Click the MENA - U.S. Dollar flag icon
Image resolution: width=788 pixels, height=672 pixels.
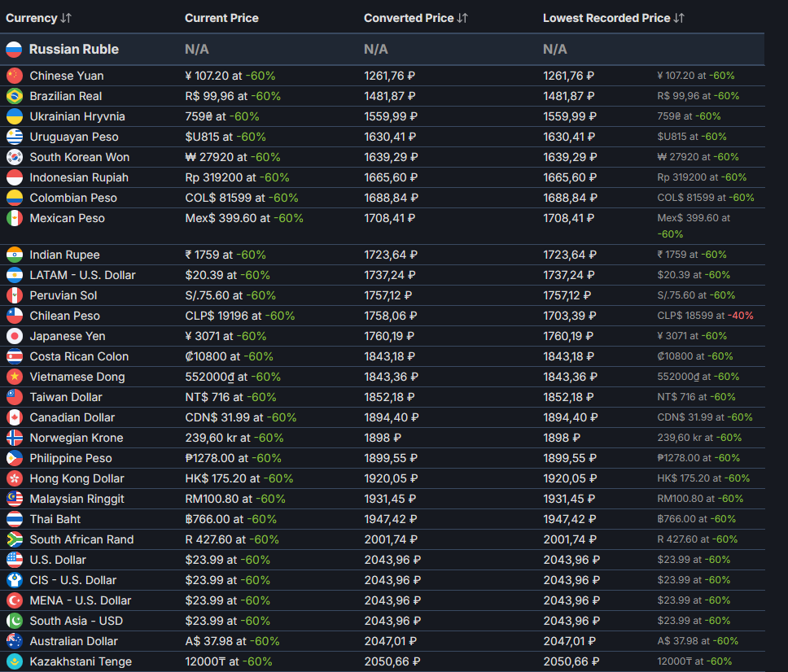15,600
